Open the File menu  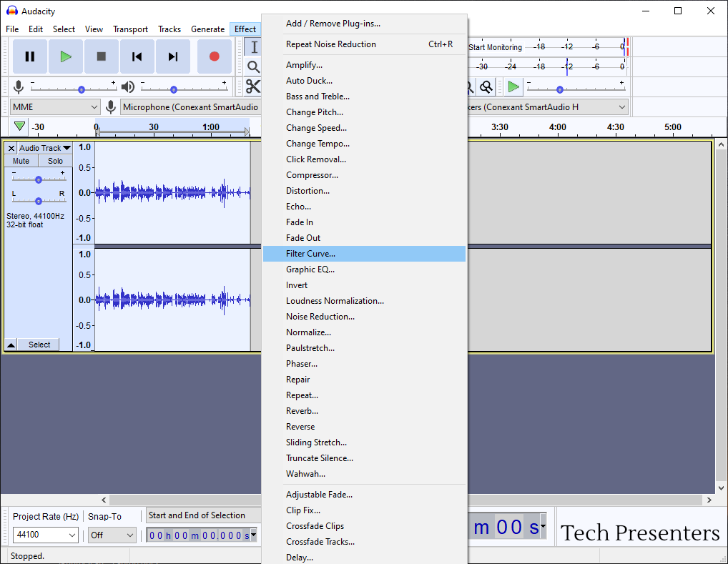coord(12,29)
